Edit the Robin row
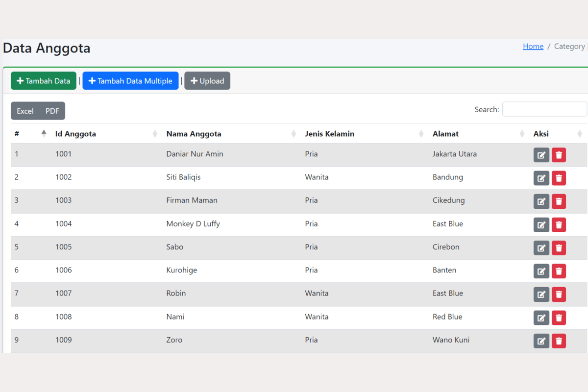This screenshot has width=588, height=392. [541, 294]
